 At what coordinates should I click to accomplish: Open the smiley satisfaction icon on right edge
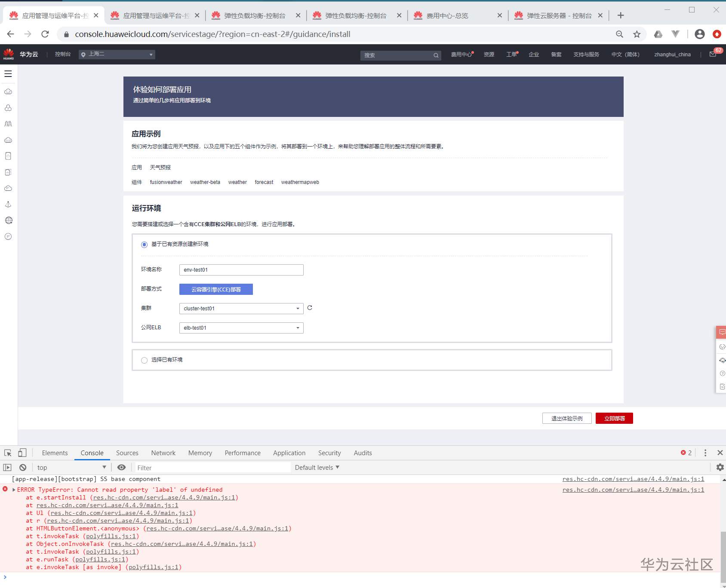pos(722,346)
